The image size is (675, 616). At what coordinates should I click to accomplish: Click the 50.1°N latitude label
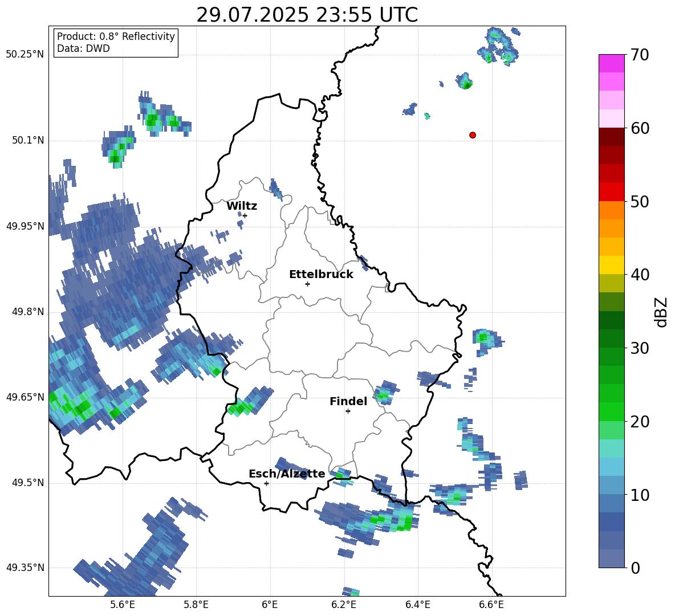[28, 141]
